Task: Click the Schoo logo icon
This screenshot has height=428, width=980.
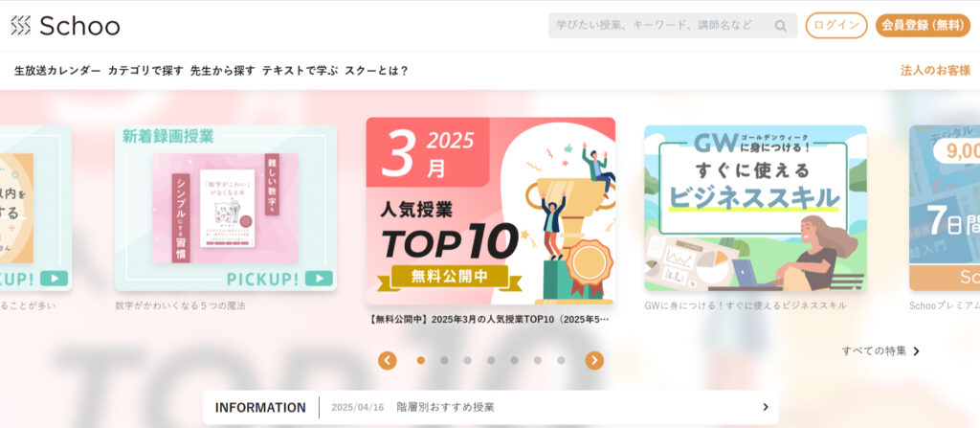Action: 21,26
